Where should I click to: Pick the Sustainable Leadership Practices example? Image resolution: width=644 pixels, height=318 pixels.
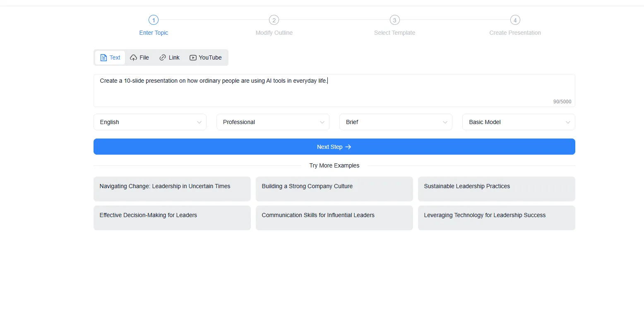(x=496, y=189)
